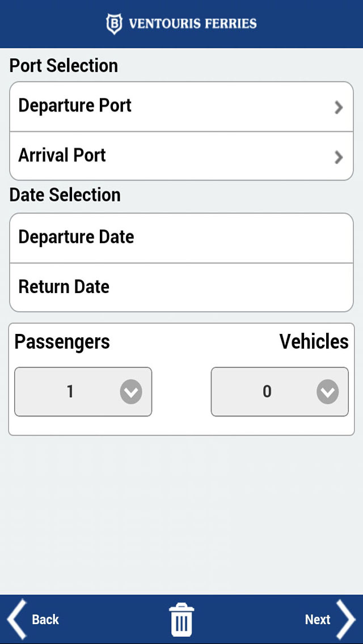Click the Date Selection heading
The height and width of the screenshot is (644, 363).
(x=65, y=194)
